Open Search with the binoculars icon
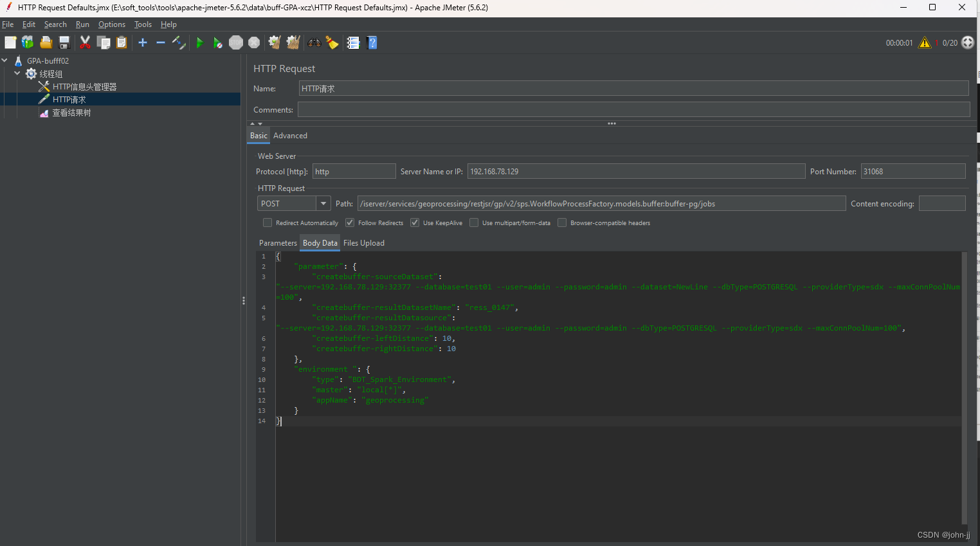This screenshot has height=546, width=980. pos(314,42)
